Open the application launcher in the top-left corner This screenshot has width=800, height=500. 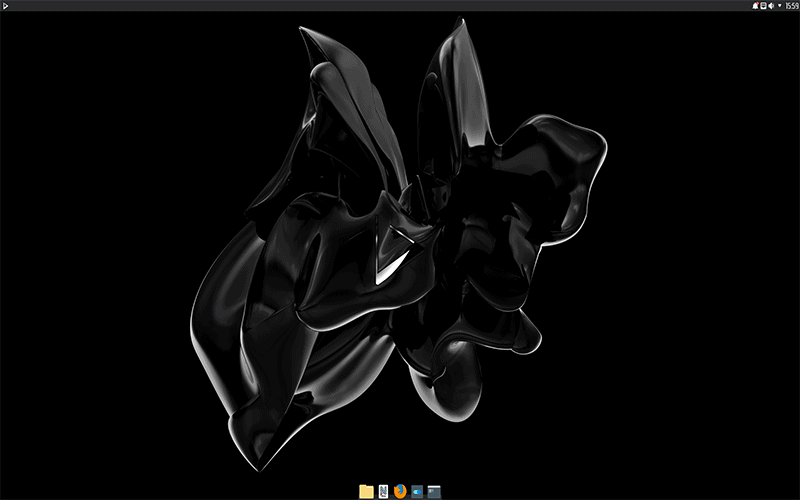[x=7, y=6]
